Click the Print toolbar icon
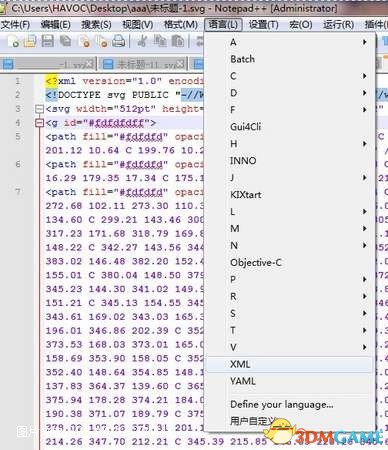 click(x=119, y=41)
